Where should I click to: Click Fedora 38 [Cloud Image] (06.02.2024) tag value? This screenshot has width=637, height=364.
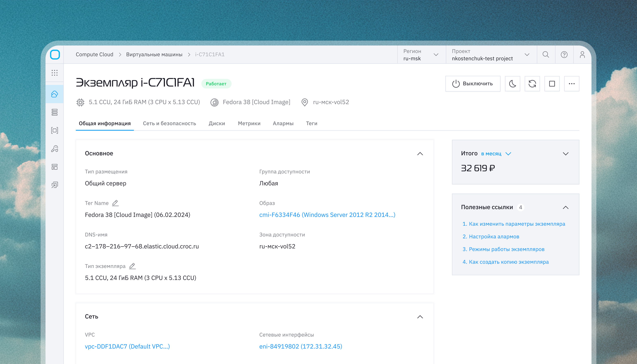138,215
